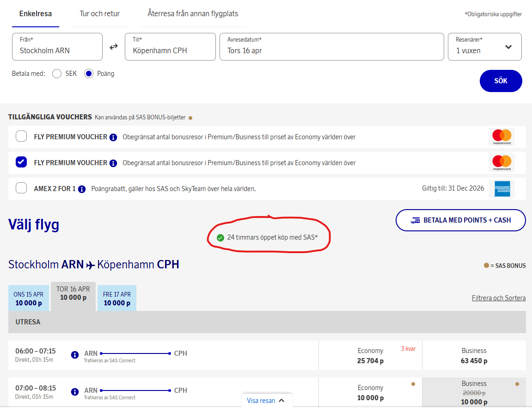532x409 pixels.
Task: Select Ons 15 Apr date tab
Action: (29, 298)
